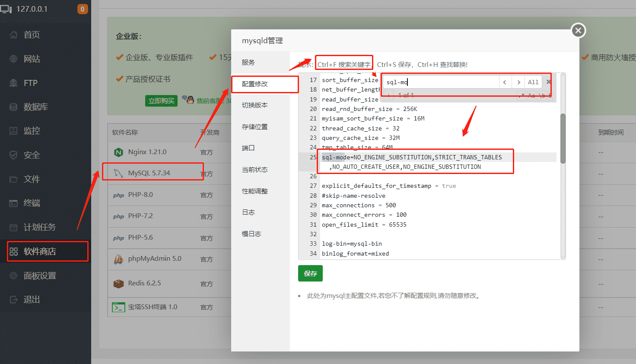The height and width of the screenshot is (364, 636).
Task: Click the 计划任务 scheduled tasks icon
Action: [x=13, y=227]
